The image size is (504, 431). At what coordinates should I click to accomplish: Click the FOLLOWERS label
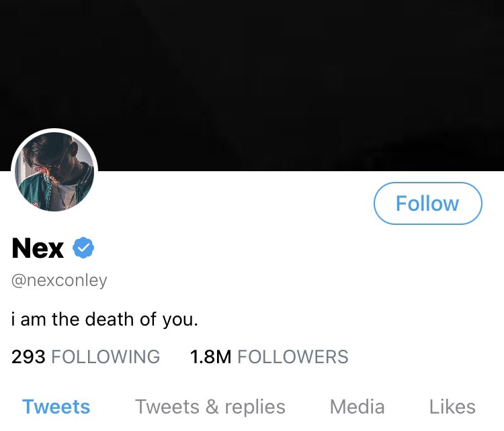[293, 356]
